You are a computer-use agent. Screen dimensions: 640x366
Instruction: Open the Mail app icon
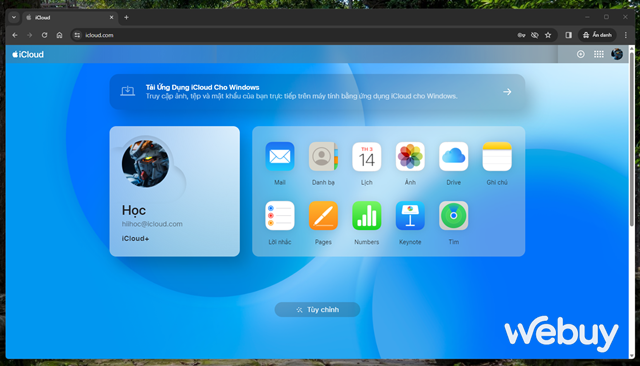click(x=280, y=156)
